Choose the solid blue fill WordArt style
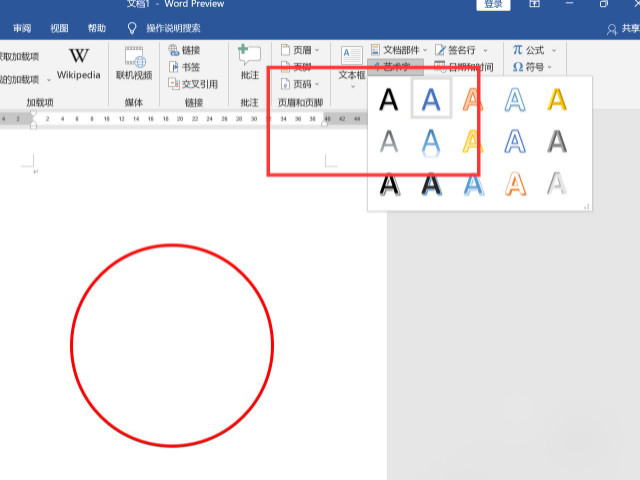 click(431, 99)
